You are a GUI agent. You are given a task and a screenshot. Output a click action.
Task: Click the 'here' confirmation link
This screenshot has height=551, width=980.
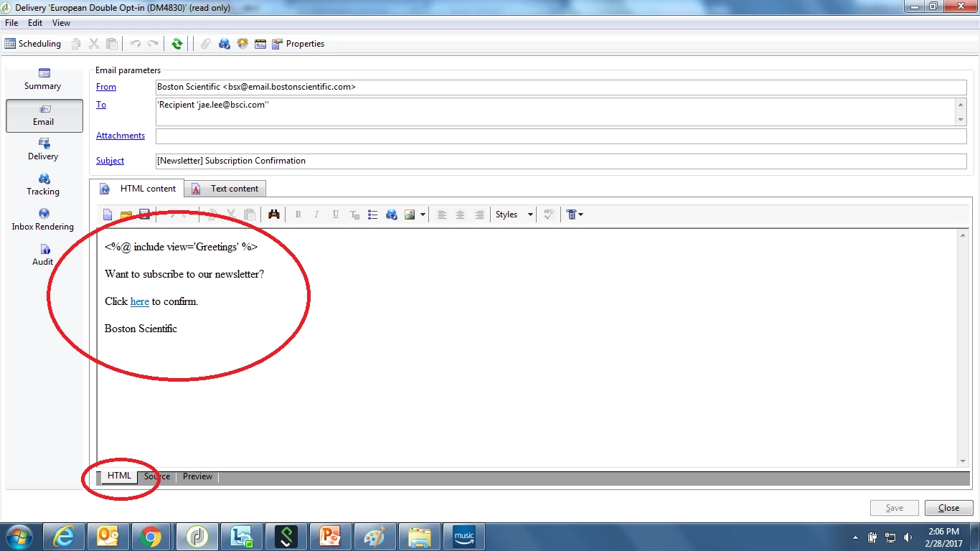(x=140, y=301)
